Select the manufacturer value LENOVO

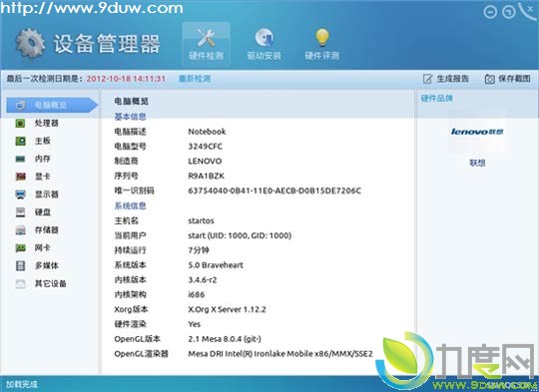[x=205, y=162]
